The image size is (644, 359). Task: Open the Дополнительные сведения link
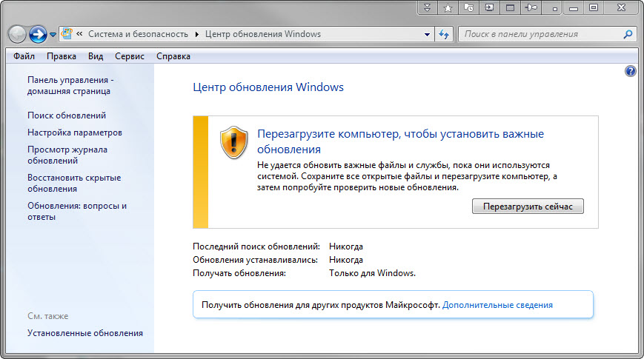497,304
